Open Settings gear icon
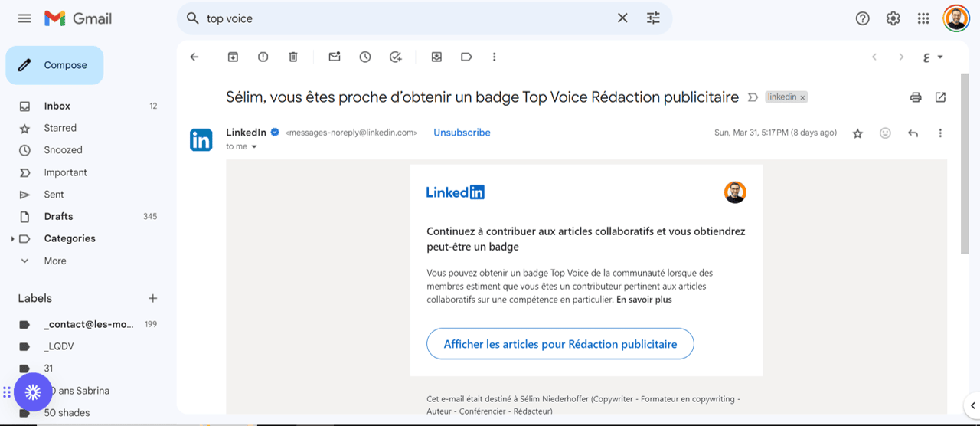 [x=893, y=18]
